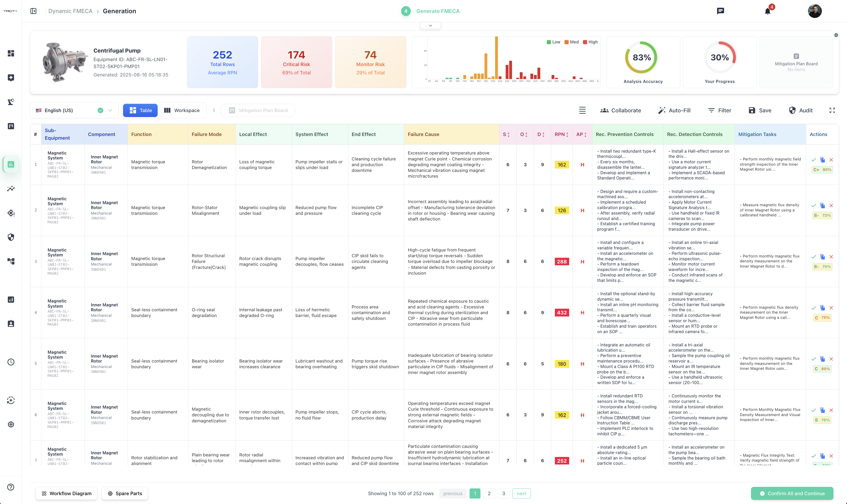Open the chat messages icon

click(720, 11)
